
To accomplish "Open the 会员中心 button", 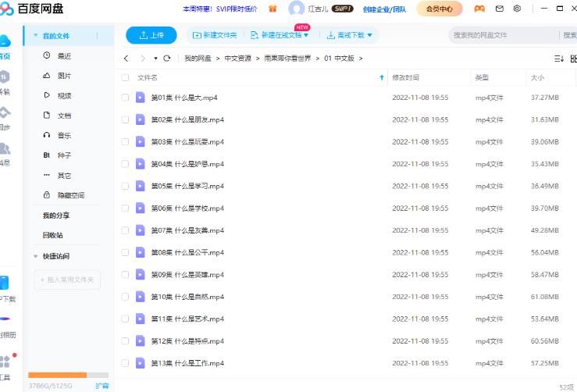I will [x=440, y=9].
